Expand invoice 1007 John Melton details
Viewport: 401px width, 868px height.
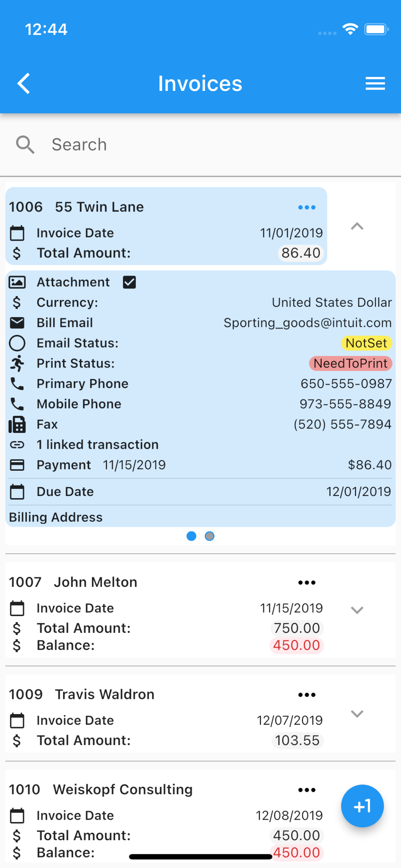pos(357,610)
